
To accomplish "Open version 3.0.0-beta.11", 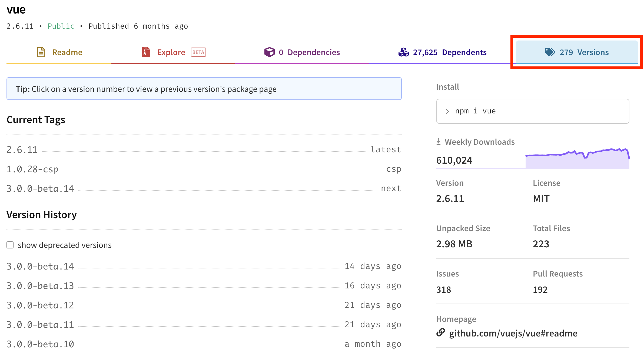I will click(40, 325).
